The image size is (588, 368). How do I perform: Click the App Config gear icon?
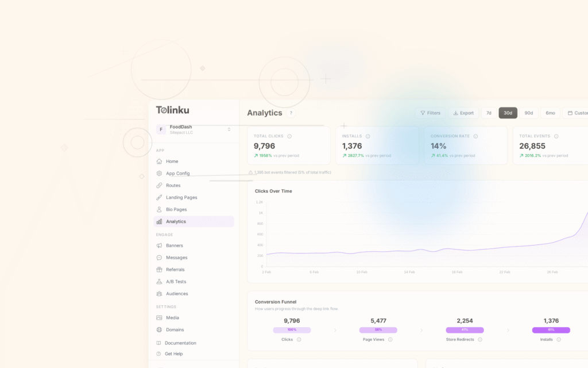[159, 174]
